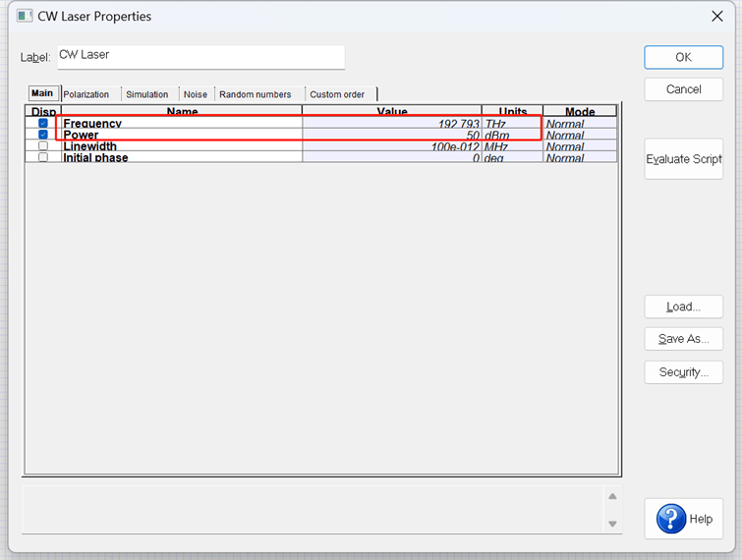Click the Evaluate Script button

[x=684, y=159]
